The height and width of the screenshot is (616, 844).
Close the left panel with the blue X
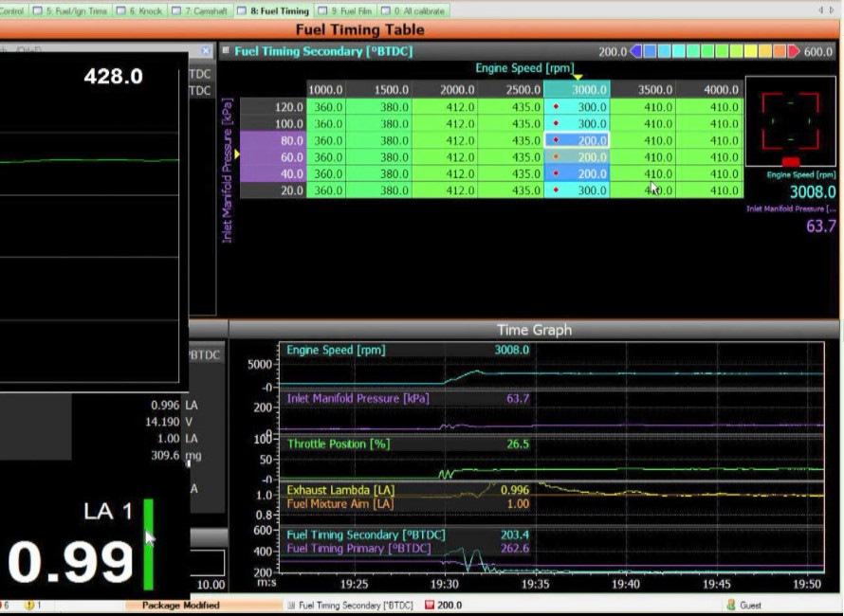(206, 50)
